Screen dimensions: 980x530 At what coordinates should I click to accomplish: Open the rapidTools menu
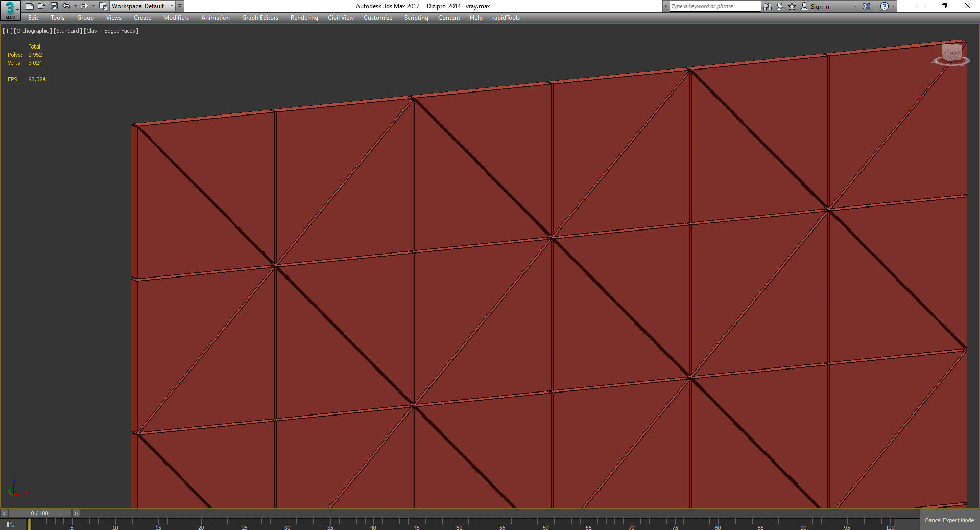point(506,18)
